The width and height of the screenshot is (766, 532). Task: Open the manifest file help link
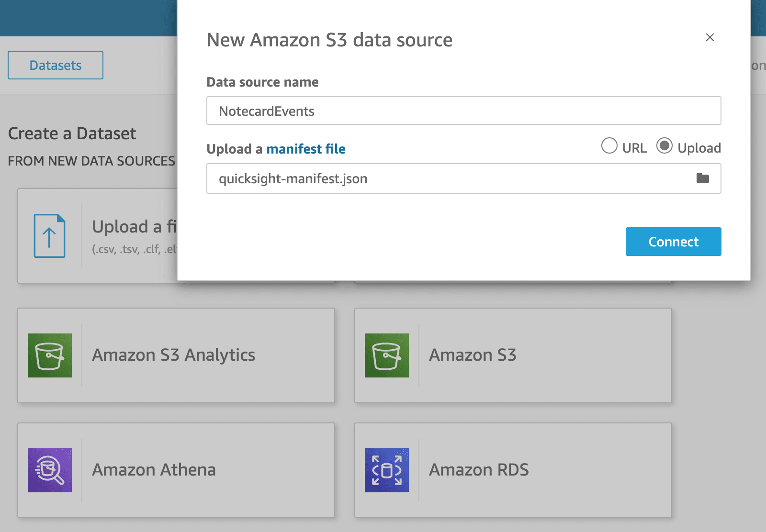pyautogui.click(x=306, y=149)
